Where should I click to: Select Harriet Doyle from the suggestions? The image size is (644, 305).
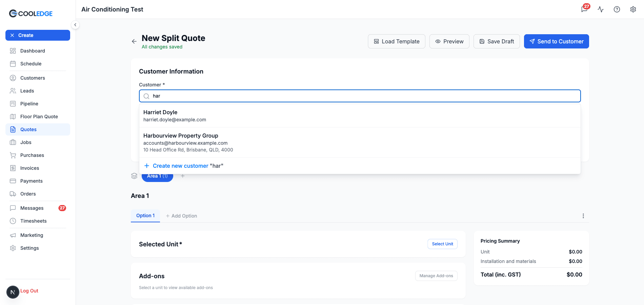(360, 116)
